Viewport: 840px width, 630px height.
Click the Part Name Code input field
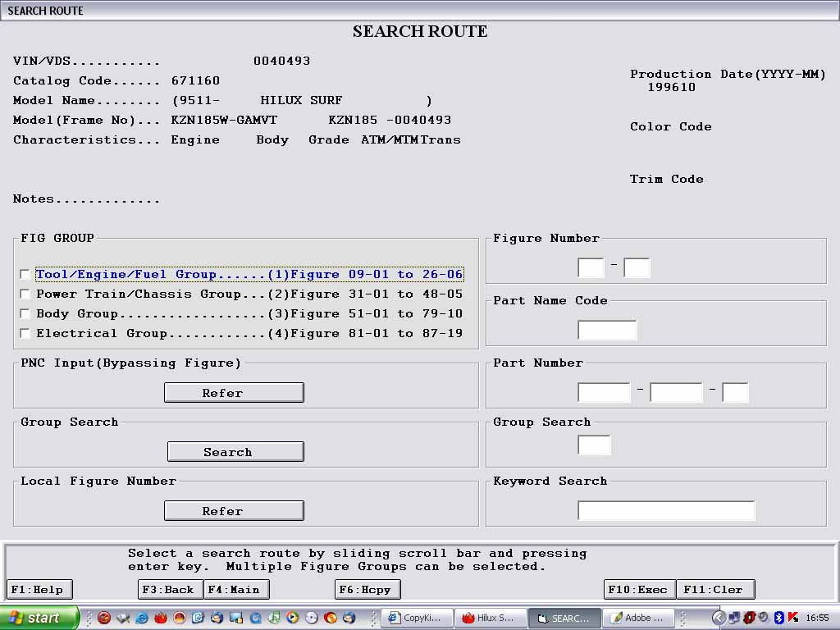click(x=607, y=331)
